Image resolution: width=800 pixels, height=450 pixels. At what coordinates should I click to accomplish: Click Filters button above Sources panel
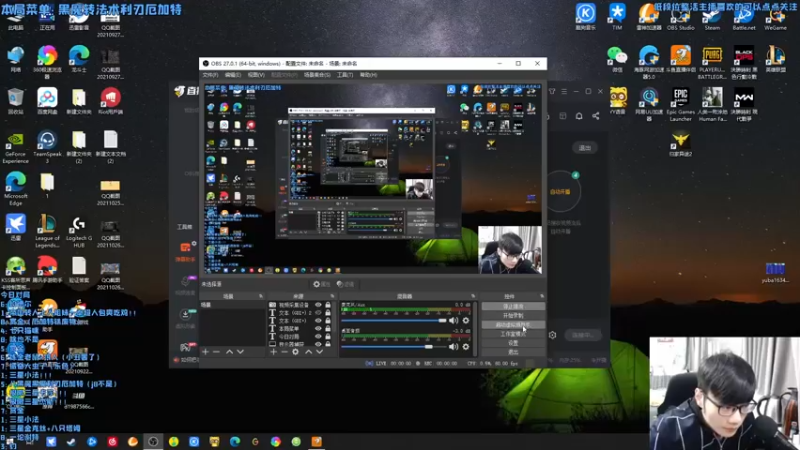point(345,284)
